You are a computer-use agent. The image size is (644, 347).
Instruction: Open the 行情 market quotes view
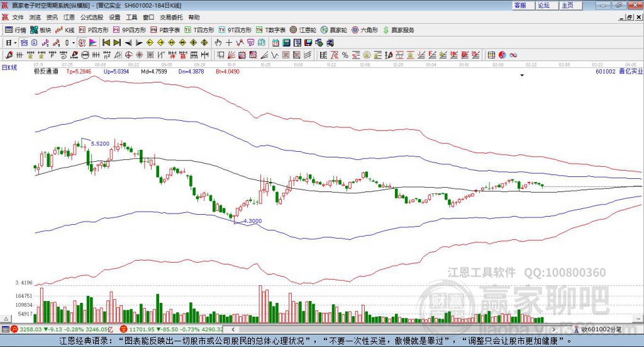[x=16, y=30]
